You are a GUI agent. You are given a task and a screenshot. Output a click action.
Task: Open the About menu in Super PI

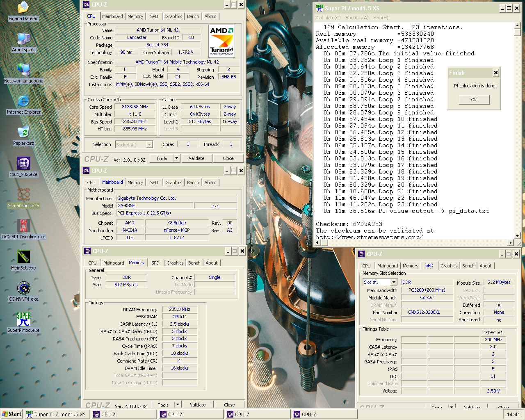pyautogui.click(x=357, y=18)
